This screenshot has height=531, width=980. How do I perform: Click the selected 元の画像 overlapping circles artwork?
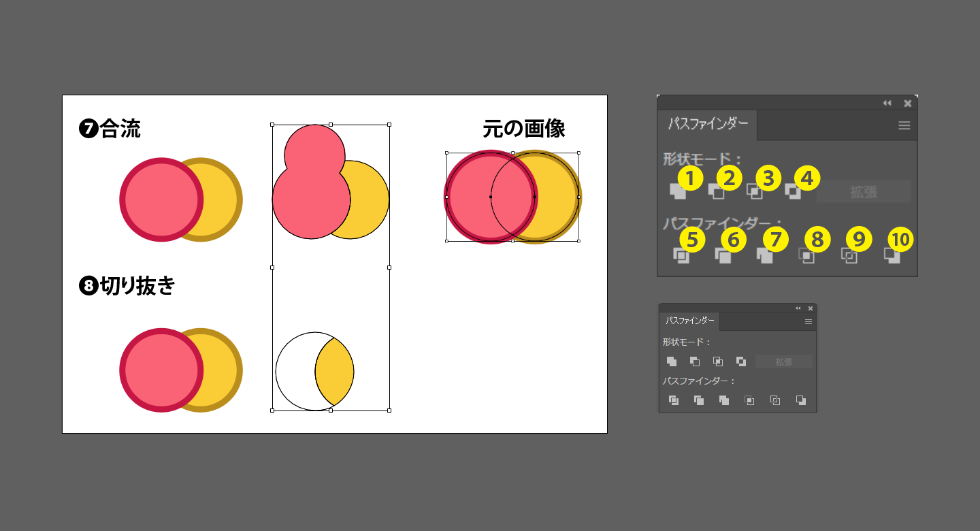[x=512, y=196]
